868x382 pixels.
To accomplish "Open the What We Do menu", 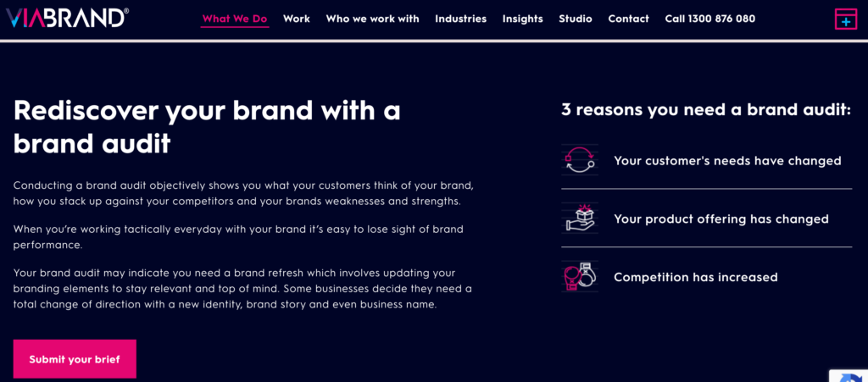I will tap(235, 19).
